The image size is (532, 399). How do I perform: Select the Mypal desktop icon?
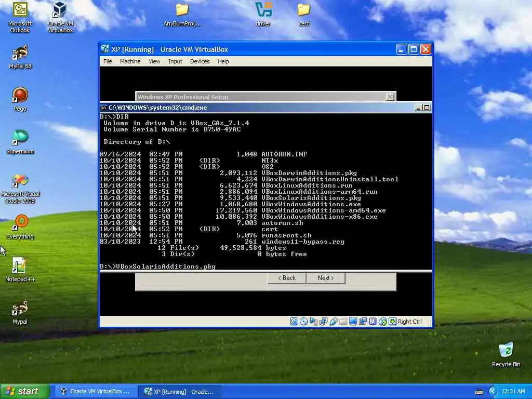20,312
